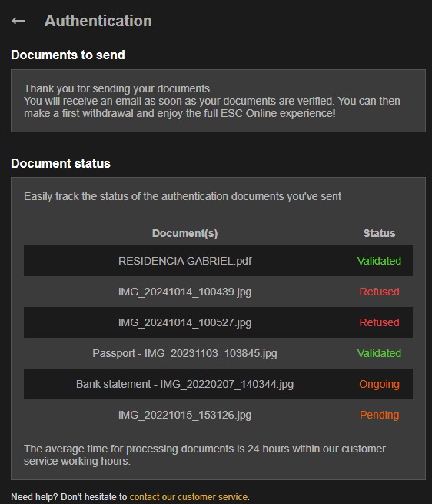Click Passport - IMG_20231103_103845.jpg entry
This screenshot has width=432, height=504.
tap(184, 353)
